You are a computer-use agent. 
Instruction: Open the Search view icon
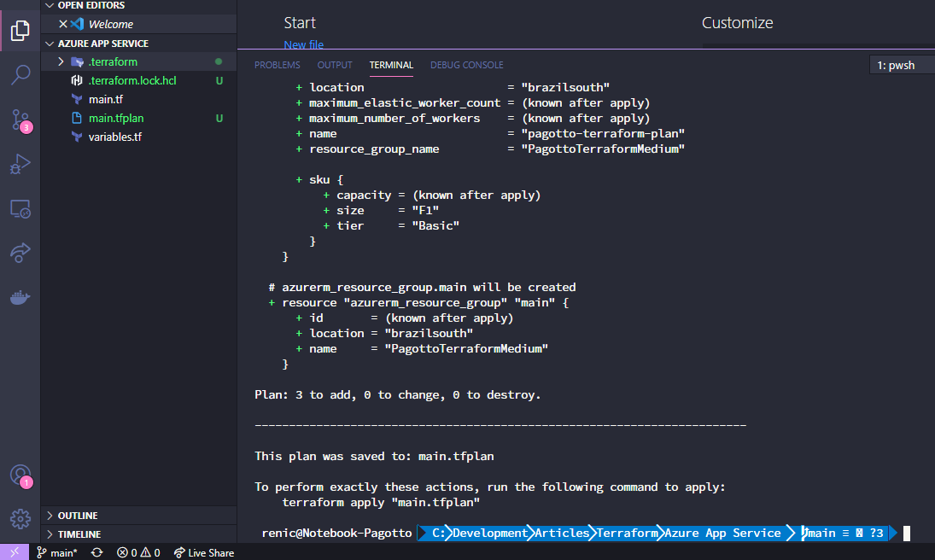point(20,74)
